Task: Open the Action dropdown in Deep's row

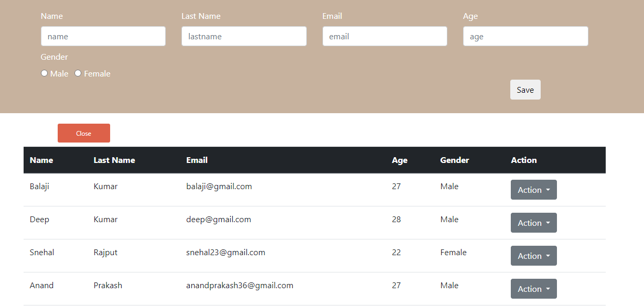Action: click(534, 223)
